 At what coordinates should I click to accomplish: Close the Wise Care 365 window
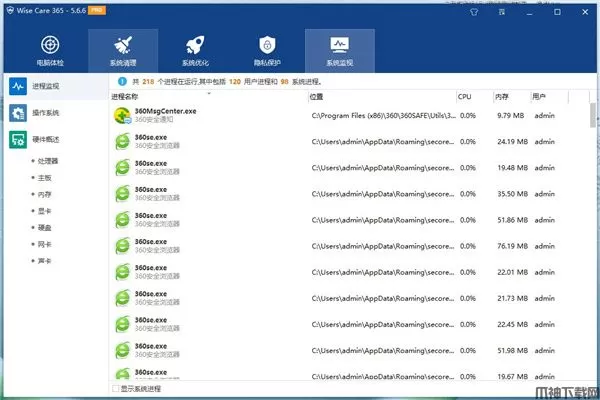point(585,12)
